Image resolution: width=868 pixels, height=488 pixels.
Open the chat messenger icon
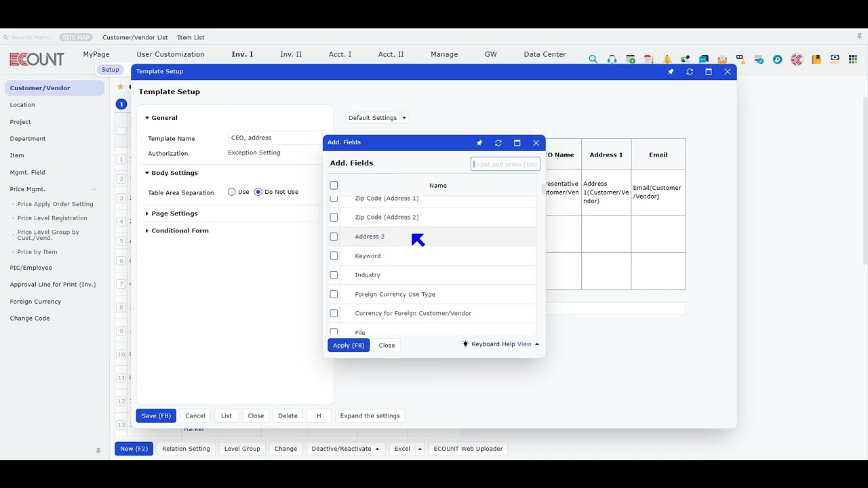tap(704, 59)
